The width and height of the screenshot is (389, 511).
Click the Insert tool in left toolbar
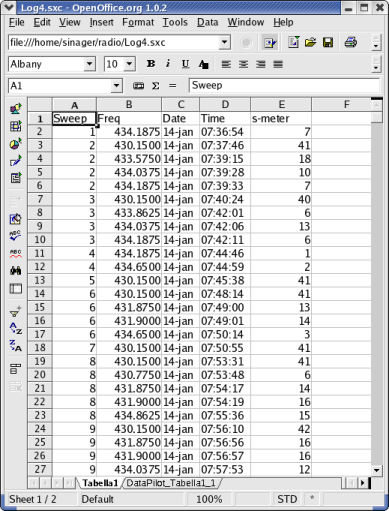(x=16, y=109)
